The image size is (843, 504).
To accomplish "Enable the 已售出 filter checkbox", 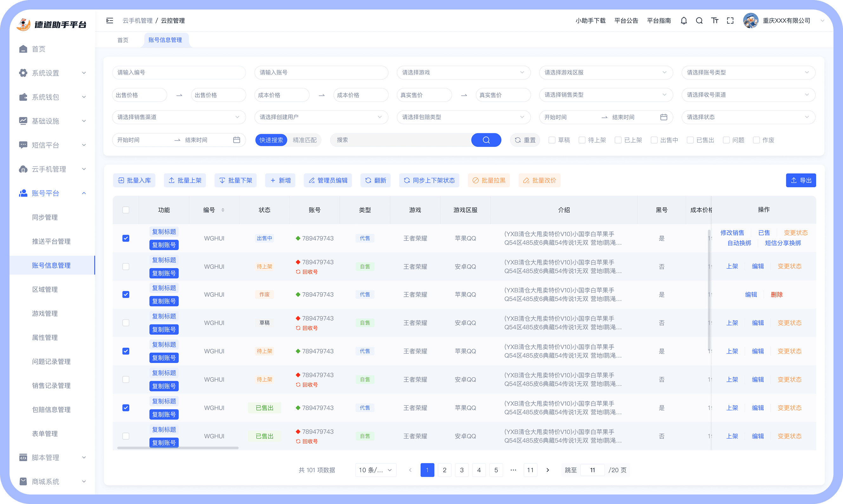I will (x=690, y=140).
